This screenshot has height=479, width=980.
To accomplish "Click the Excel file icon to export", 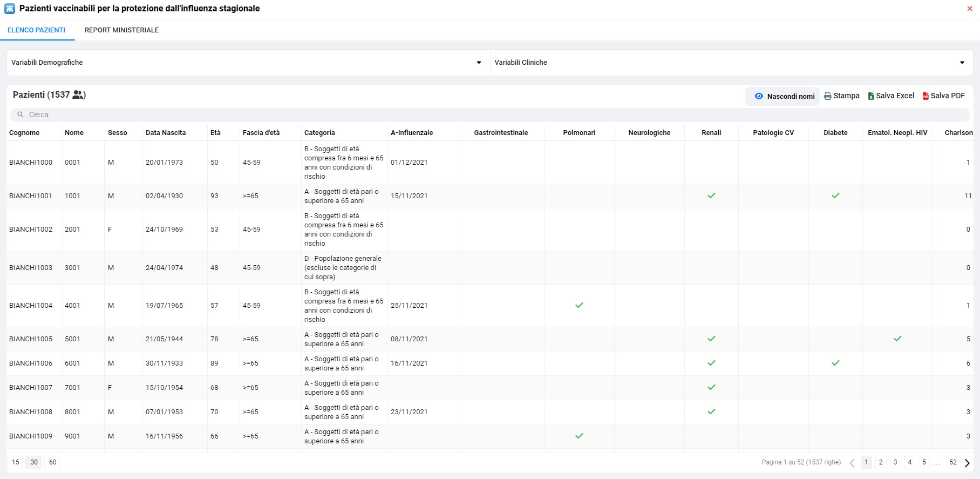I will click(x=870, y=96).
